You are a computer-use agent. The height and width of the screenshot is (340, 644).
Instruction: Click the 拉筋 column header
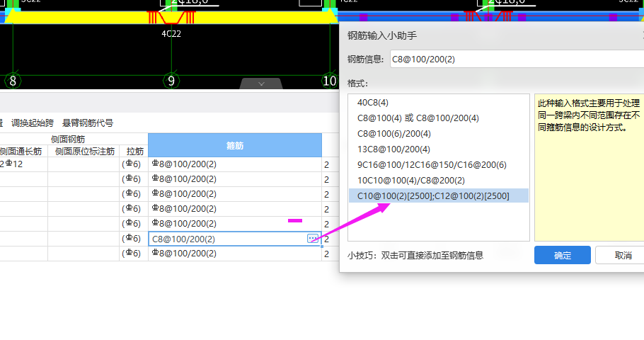coord(134,152)
